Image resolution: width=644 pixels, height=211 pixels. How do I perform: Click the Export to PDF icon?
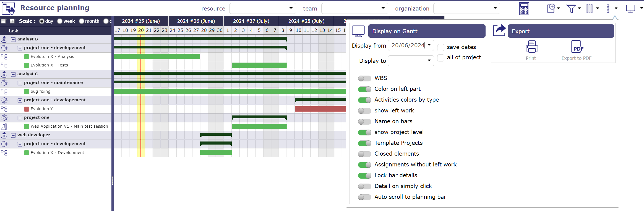[577, 47]
